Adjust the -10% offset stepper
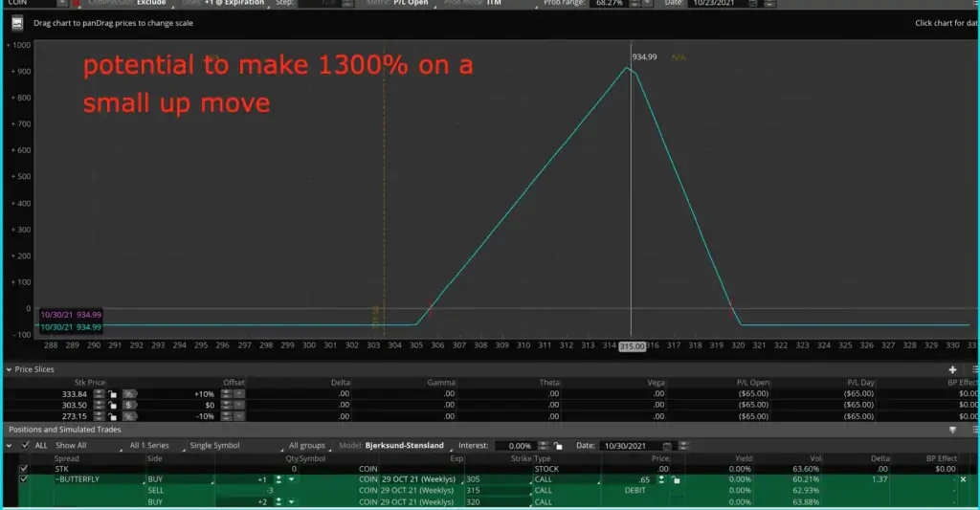 (x=226, y=416)
